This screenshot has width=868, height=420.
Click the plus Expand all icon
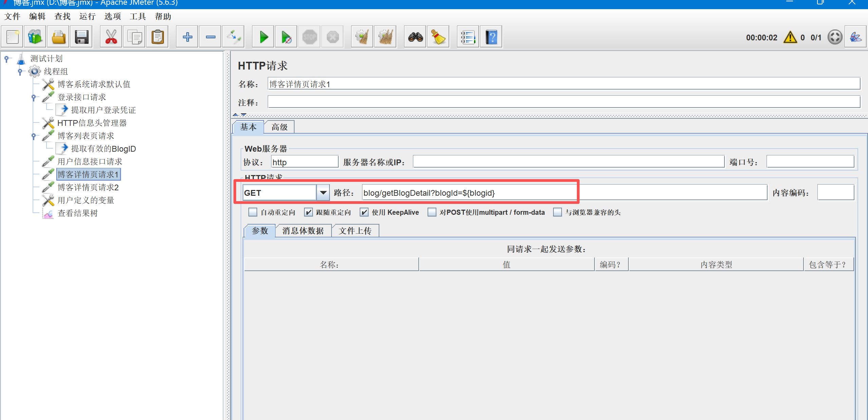click(187, 37)
